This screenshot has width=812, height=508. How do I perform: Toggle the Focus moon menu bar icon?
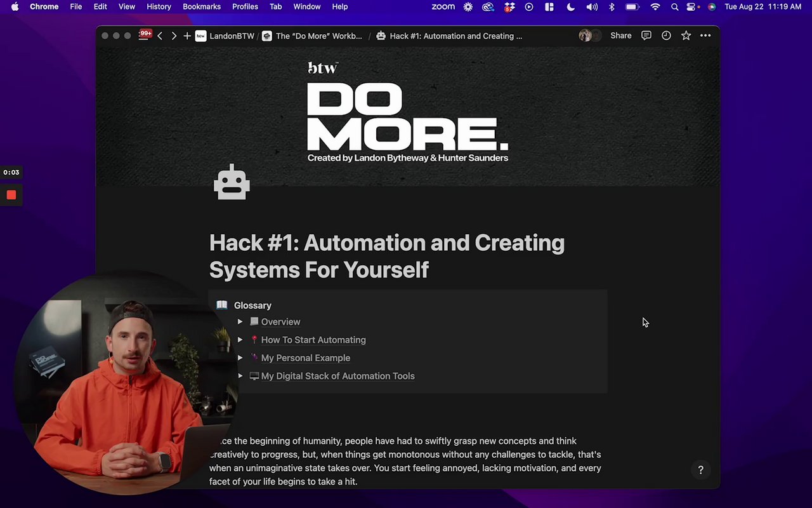pos(570,6)
